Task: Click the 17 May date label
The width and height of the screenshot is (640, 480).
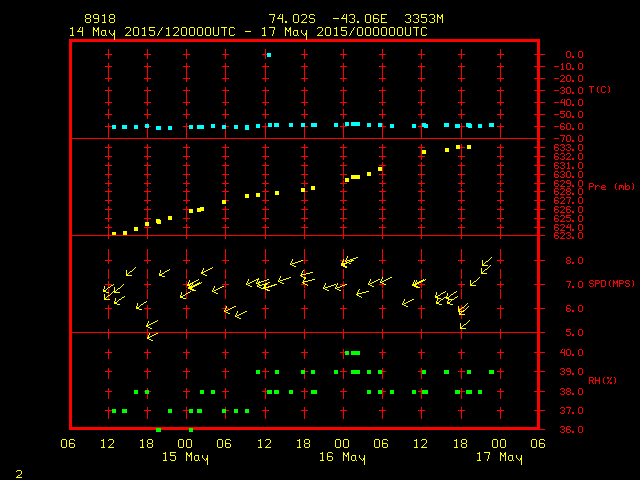Action: (x=498, y=457)
